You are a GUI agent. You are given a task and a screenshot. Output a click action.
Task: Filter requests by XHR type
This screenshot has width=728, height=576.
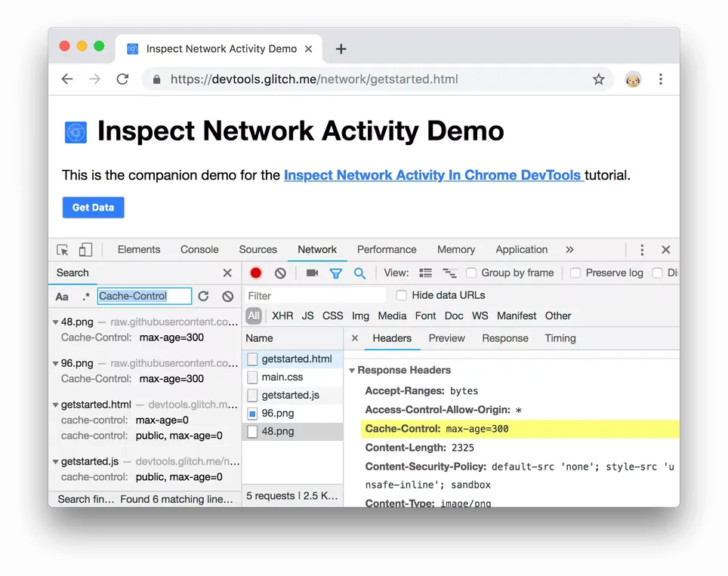282,316
